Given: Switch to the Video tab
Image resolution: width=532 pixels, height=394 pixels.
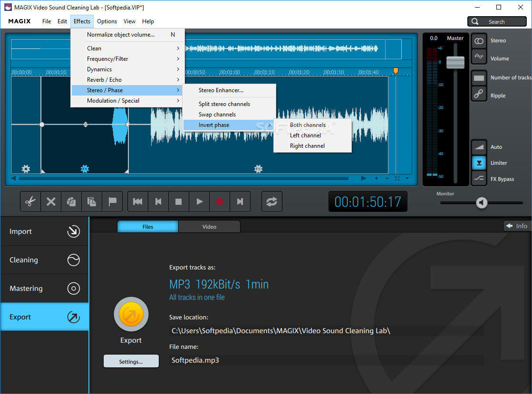Looking at the screenshot, I should tap(209, 227).
